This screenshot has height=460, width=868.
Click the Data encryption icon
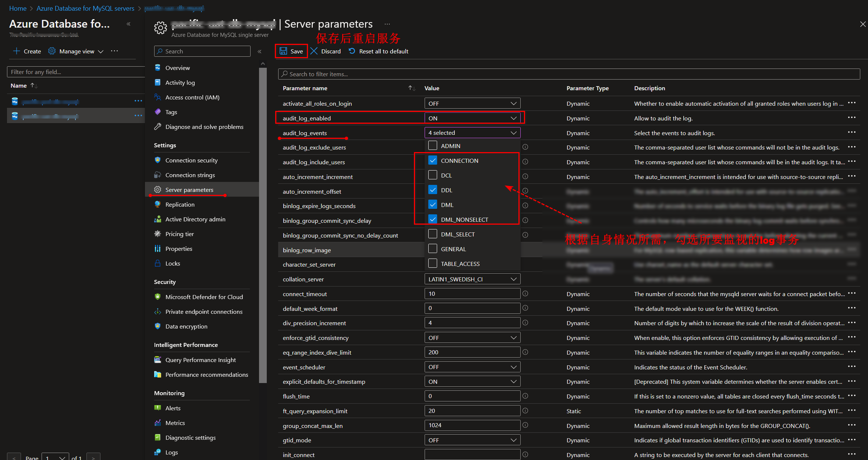click(x=157, y=326)
